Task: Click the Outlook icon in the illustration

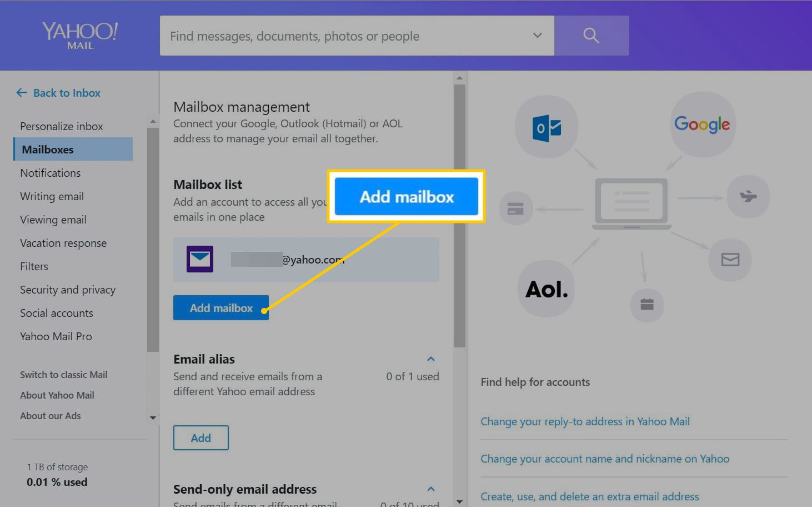Action: pyautogui.click(x=547, y=127)
